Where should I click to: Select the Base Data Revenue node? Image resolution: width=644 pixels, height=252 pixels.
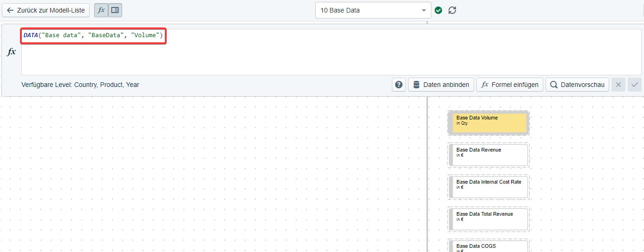click(x=488, y=155)
